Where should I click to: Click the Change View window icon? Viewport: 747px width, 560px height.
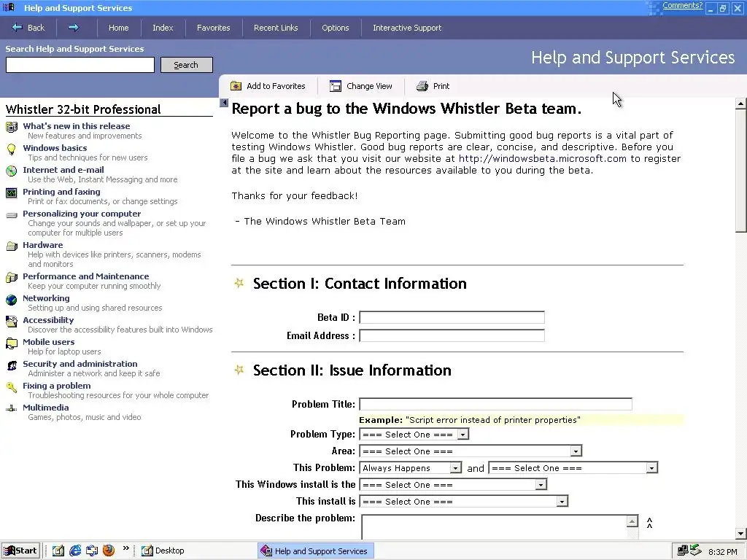pos(336,86)
